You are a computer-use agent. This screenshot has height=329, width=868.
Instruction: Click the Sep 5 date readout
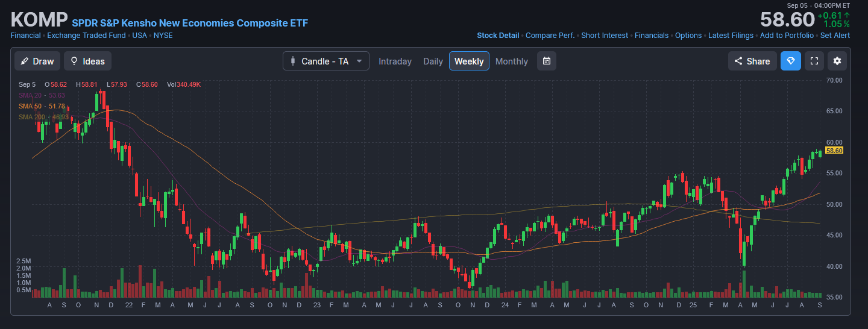pos(27,84)
